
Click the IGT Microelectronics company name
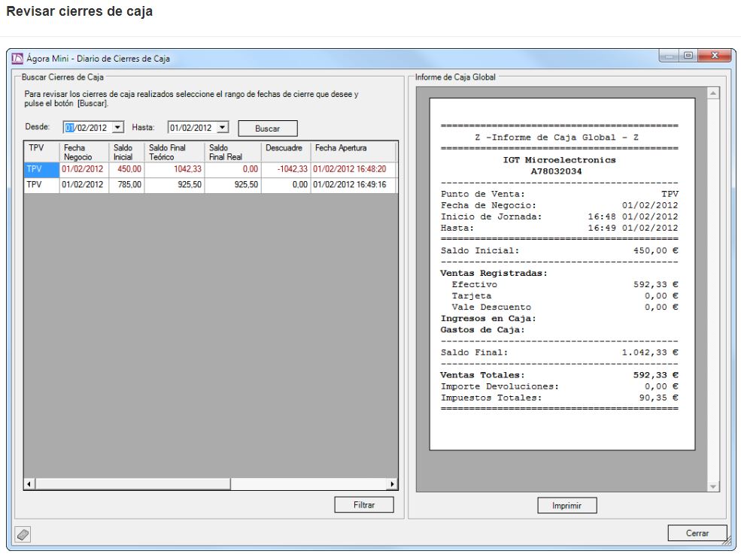559,160
